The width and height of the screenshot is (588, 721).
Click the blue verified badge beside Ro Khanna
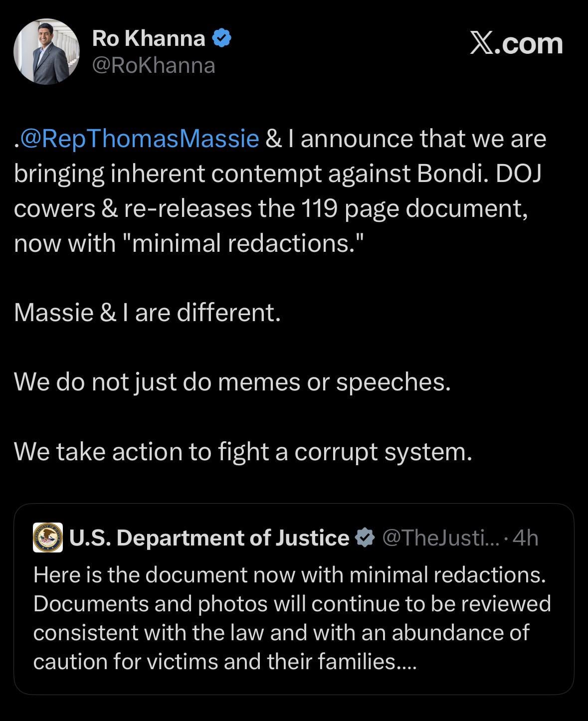tap(221, 38)
